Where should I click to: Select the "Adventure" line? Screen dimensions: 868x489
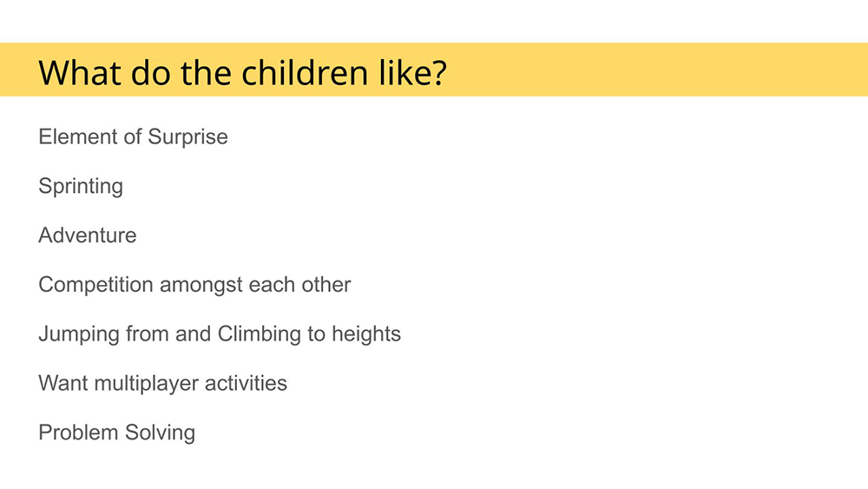coord(87,235)
